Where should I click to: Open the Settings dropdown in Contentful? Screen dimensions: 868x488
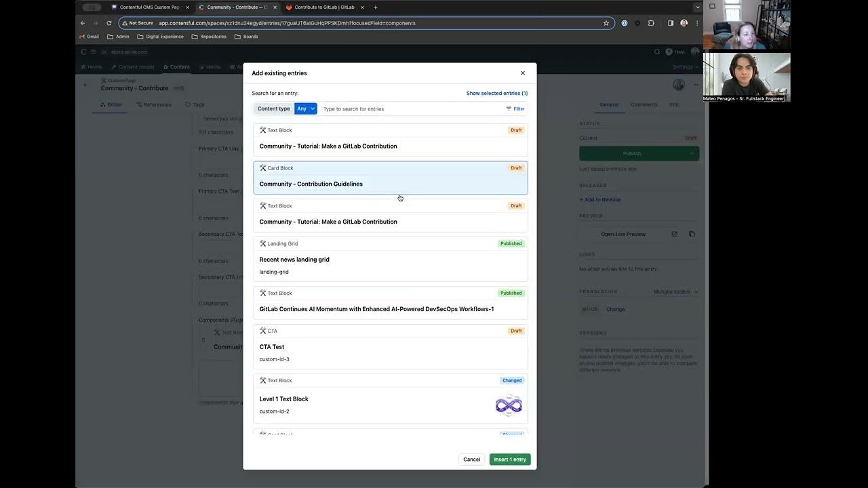pos(685,67)
